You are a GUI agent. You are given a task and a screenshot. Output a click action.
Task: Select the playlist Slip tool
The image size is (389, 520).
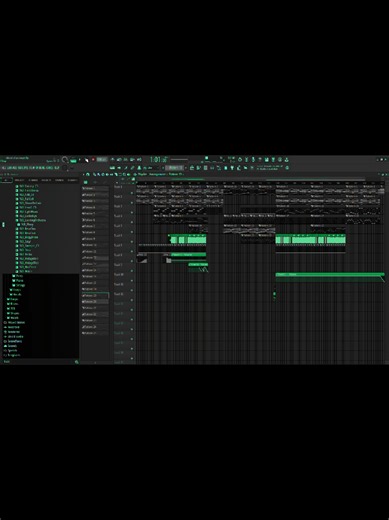point(111,174)
